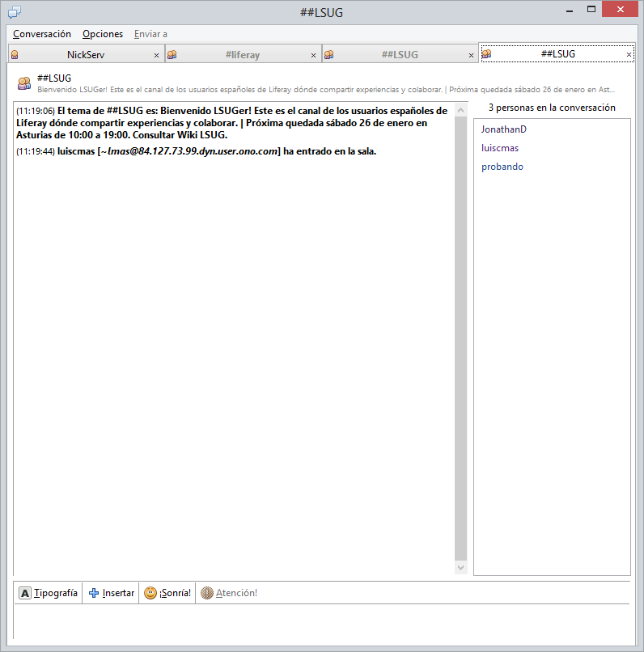Screen dimensions: 644x652
Task: Open the ¡Sonría! smiley picker
Action: pos(167,593)
